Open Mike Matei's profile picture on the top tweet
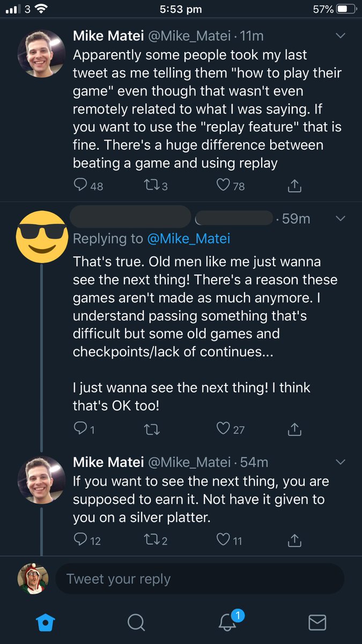 click(42, 54)
